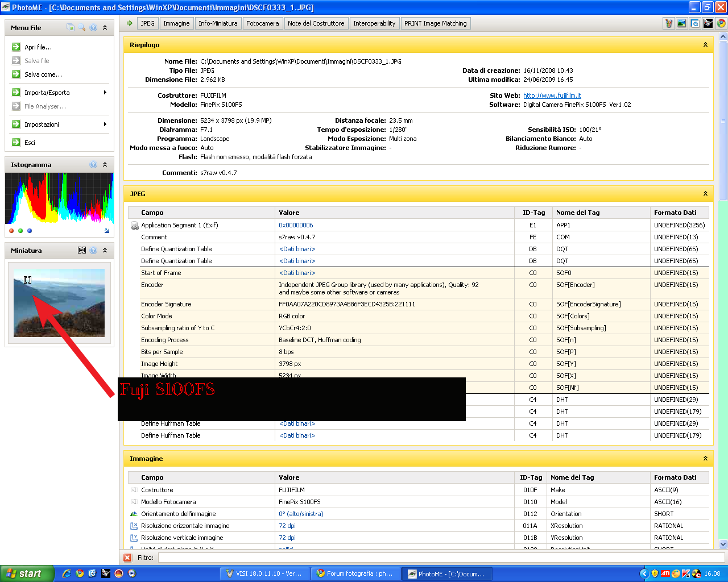Switch to the Immagine tab
The image size is (728, 582).
tap(176, 23)
